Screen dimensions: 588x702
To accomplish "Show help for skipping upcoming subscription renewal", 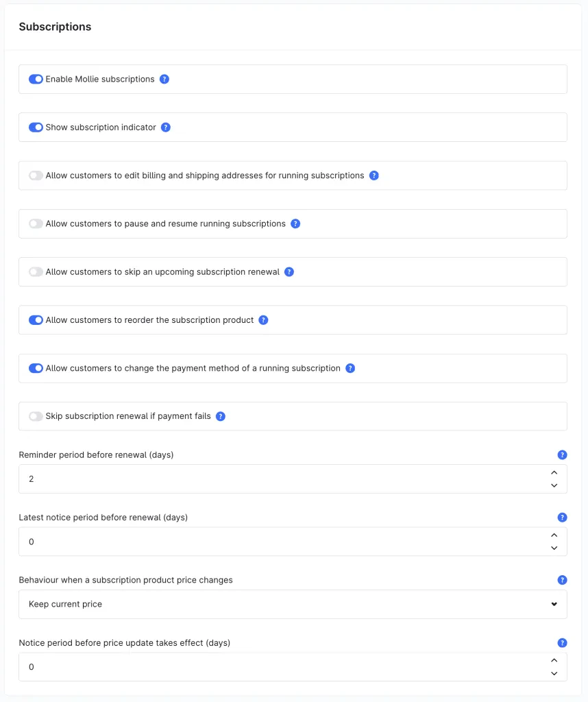I will coord(289,271).
